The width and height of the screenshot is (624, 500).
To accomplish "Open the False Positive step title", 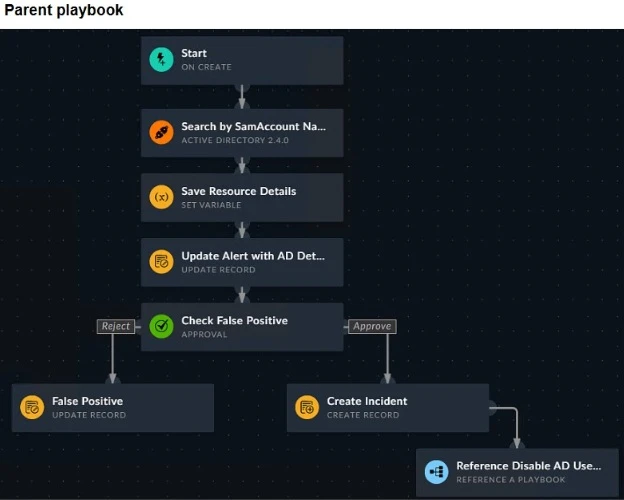I will 87,401.
